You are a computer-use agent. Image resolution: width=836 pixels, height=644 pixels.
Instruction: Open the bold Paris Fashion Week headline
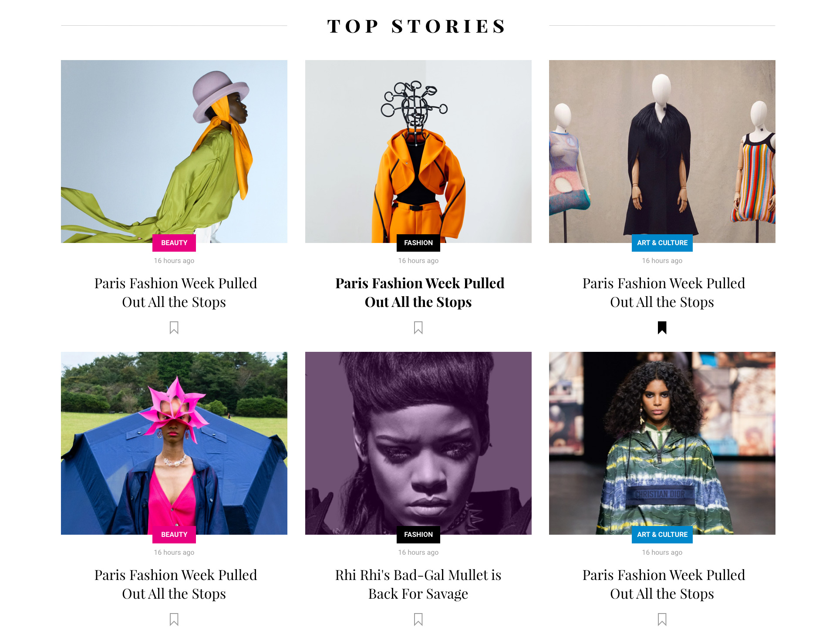pos(418,293)
